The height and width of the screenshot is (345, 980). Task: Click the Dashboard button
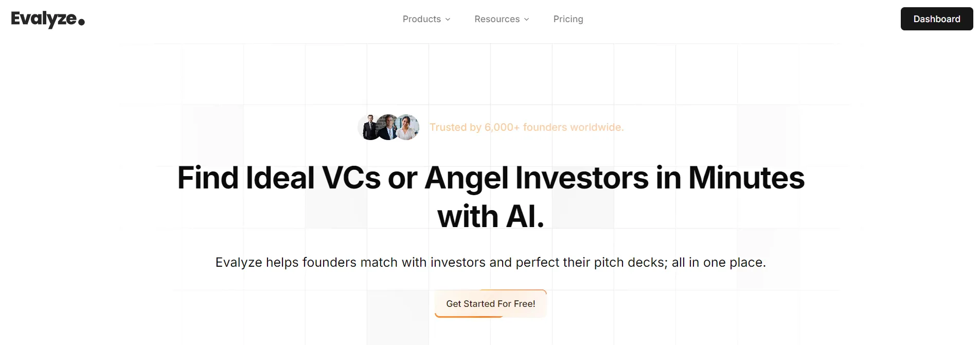[936, 19]
